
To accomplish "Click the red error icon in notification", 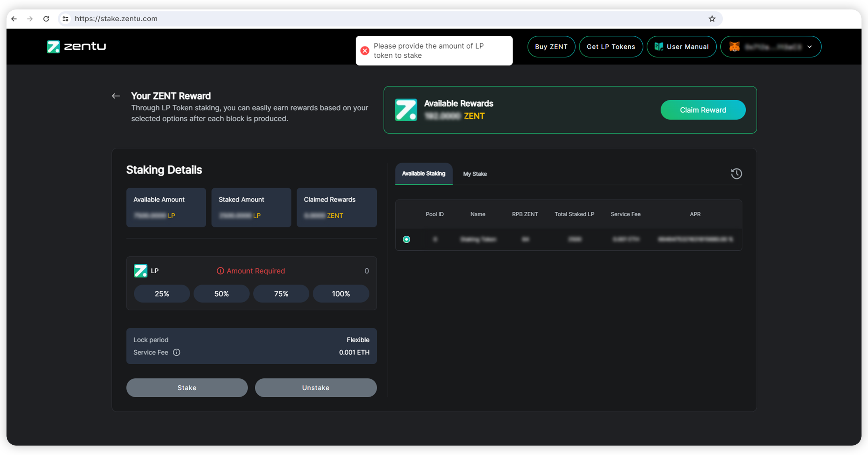I will (365, 51).
